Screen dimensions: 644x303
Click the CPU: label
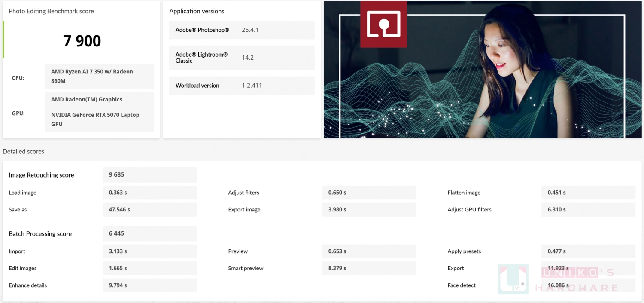click(x=18, y=78)
